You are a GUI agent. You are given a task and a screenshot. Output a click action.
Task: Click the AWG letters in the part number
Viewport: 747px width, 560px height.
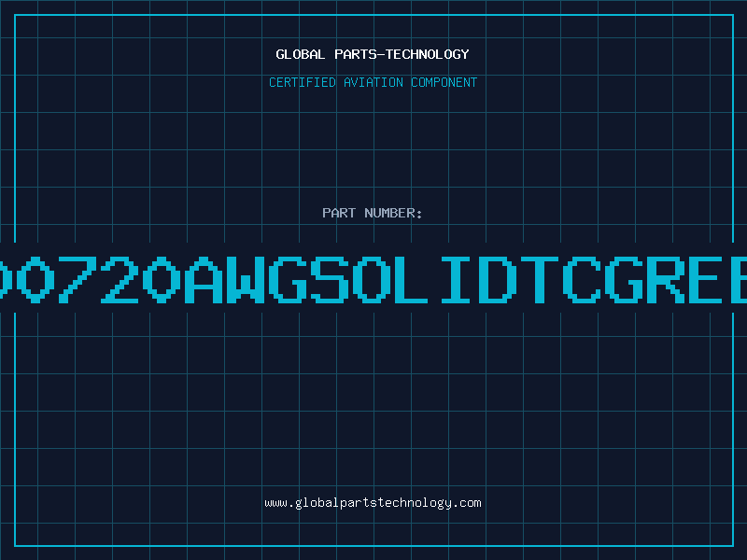pos(247,280)
